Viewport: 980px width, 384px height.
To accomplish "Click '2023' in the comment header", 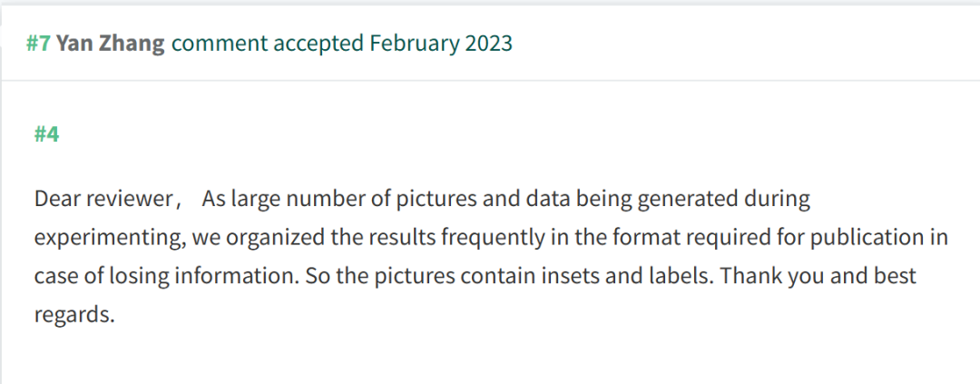I will click(x=488, y=44).
